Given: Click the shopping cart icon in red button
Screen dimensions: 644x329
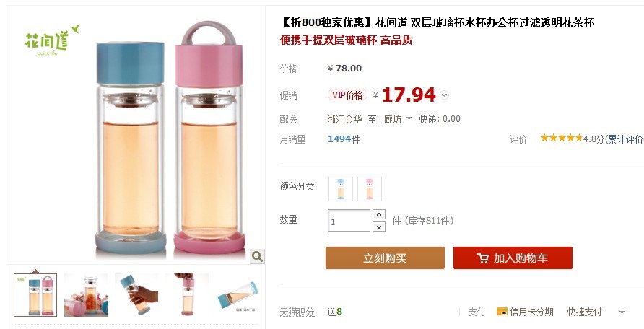Looking at the screenshot, I should [482, 258].
